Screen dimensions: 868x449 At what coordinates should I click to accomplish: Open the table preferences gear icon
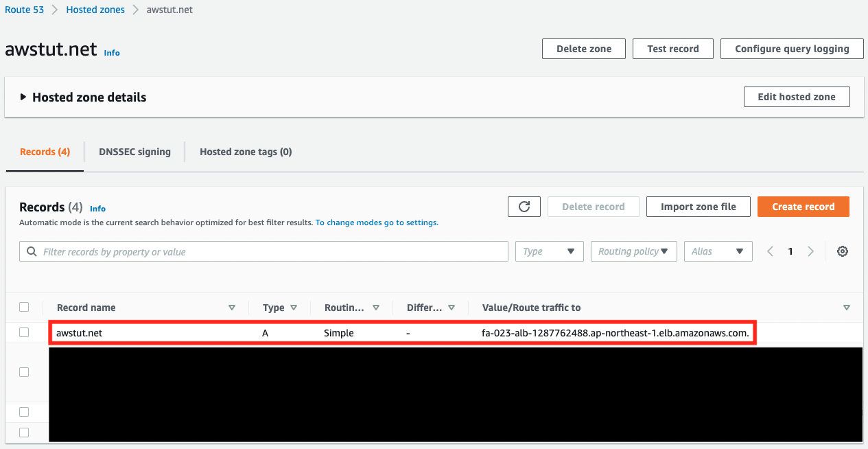click(x=843, y=251)
